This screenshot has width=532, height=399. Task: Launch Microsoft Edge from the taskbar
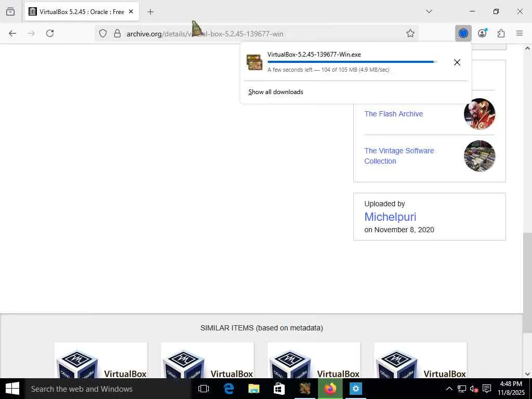point(229,389)
